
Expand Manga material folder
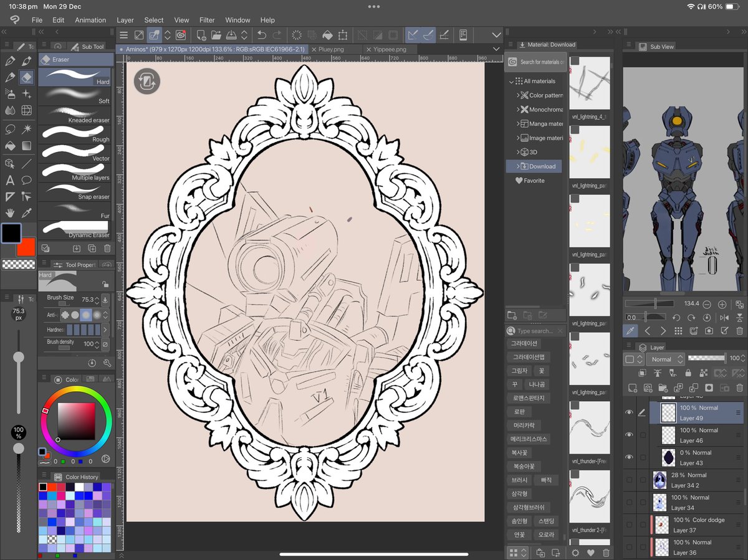518,124
